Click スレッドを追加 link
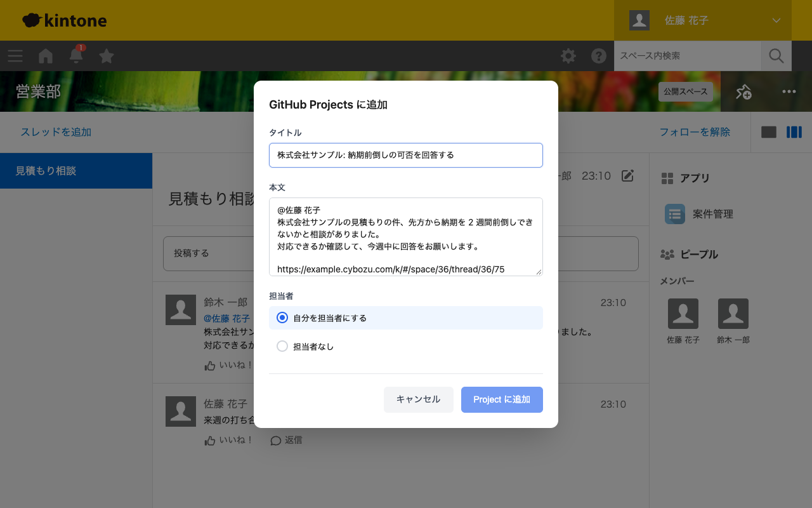 click(x=56, y=132)
